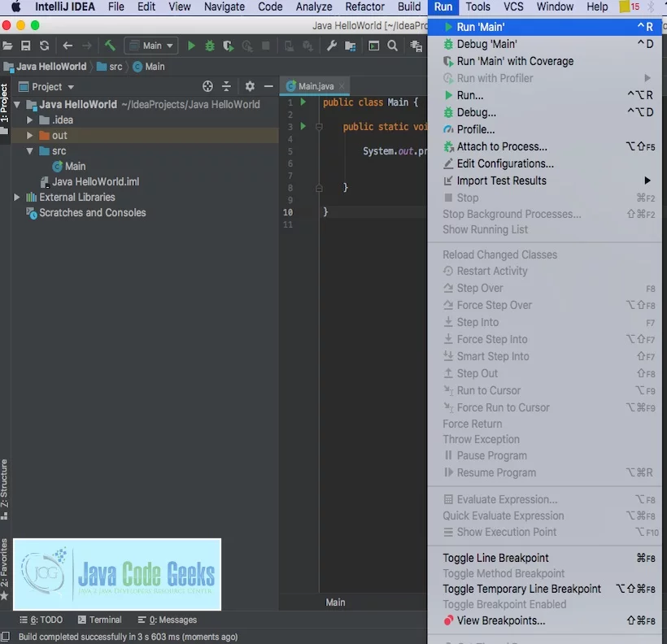Open the Messages tool window
Image resolution: width=667 pixels, height=644 pixels.
point(168,620)
